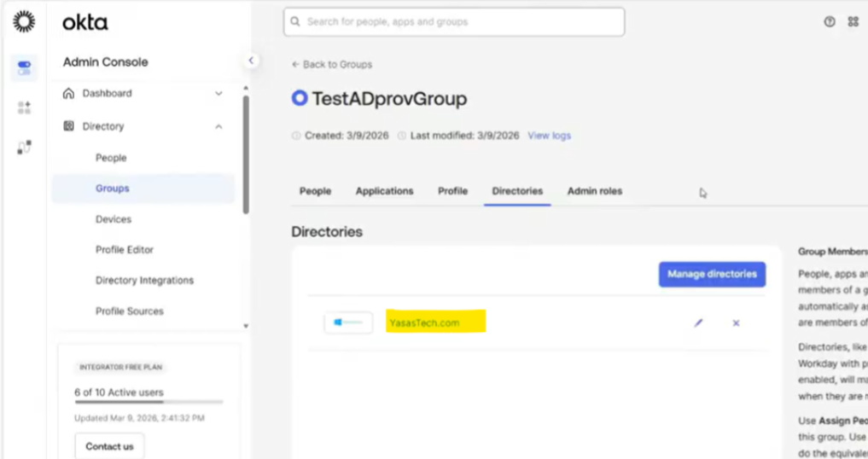Click the workflow icon in left rail
This screenshot has height=459, width=868.
24,148
